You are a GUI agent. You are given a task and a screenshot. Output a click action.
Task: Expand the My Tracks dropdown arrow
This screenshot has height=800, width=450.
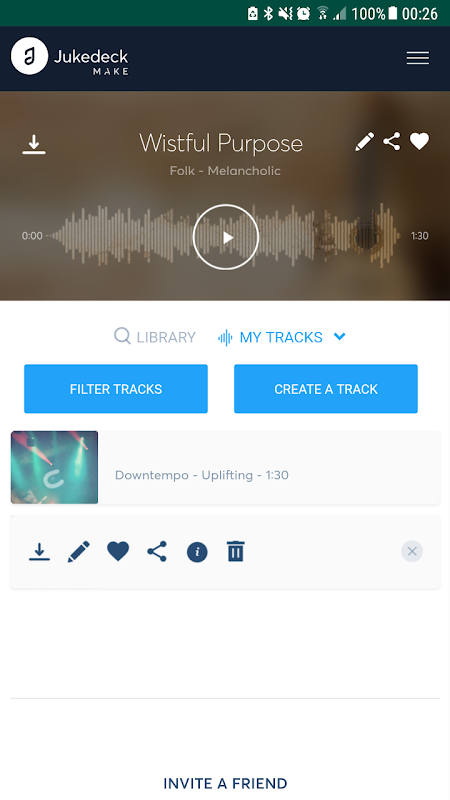point(340,336)
